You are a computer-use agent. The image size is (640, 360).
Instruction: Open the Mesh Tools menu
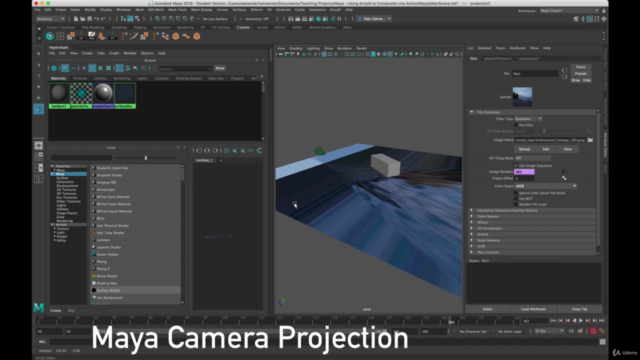click(x=177, y=10)
